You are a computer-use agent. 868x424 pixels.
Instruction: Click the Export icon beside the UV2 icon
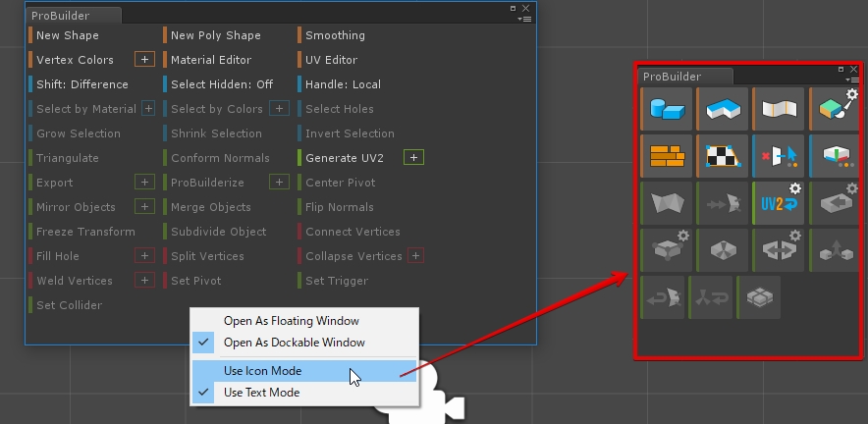(835, 203)
